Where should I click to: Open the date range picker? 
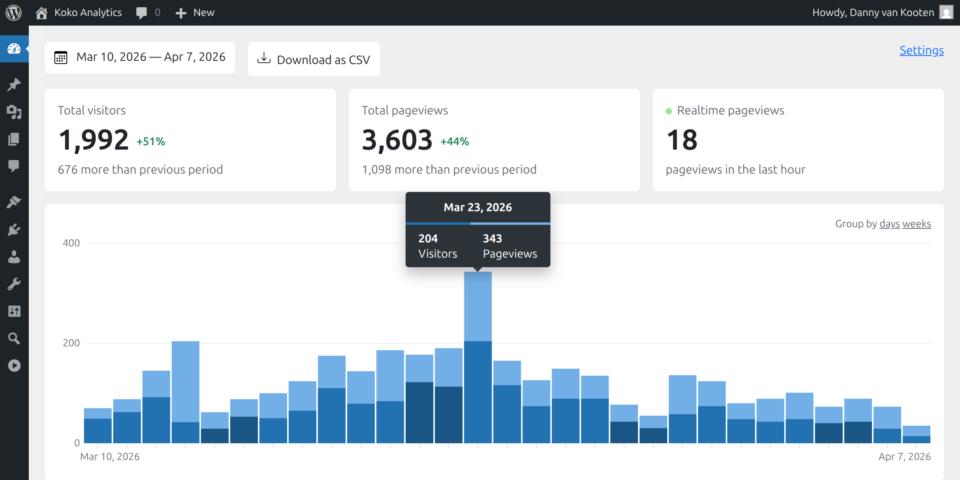(139, 58)
